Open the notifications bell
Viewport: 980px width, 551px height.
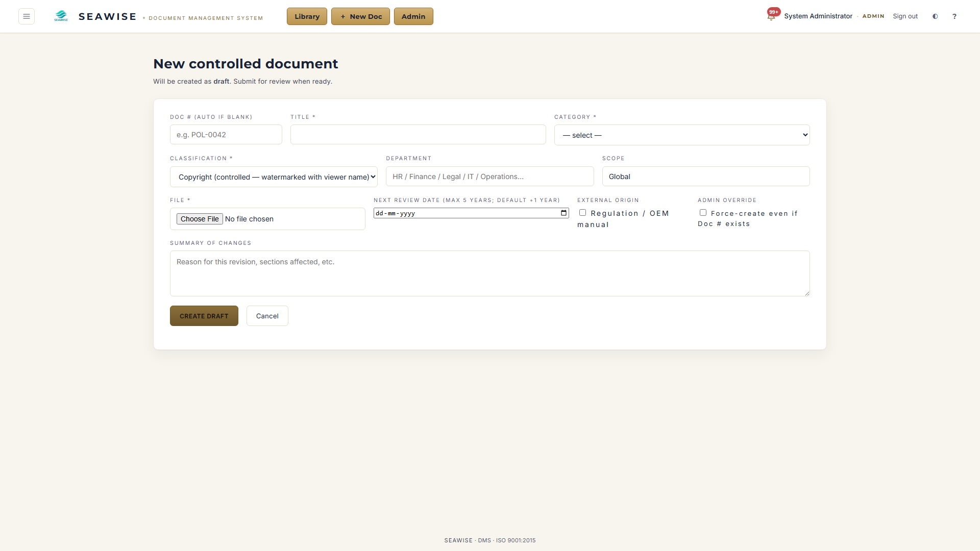pyautogui.click(x=771, y=16)
